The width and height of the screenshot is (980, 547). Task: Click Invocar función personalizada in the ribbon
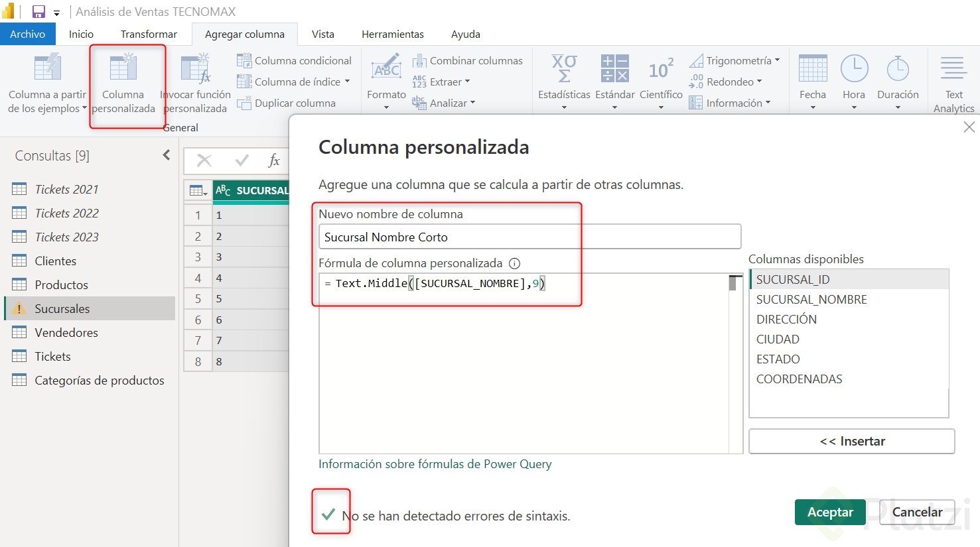coord(195,84)
